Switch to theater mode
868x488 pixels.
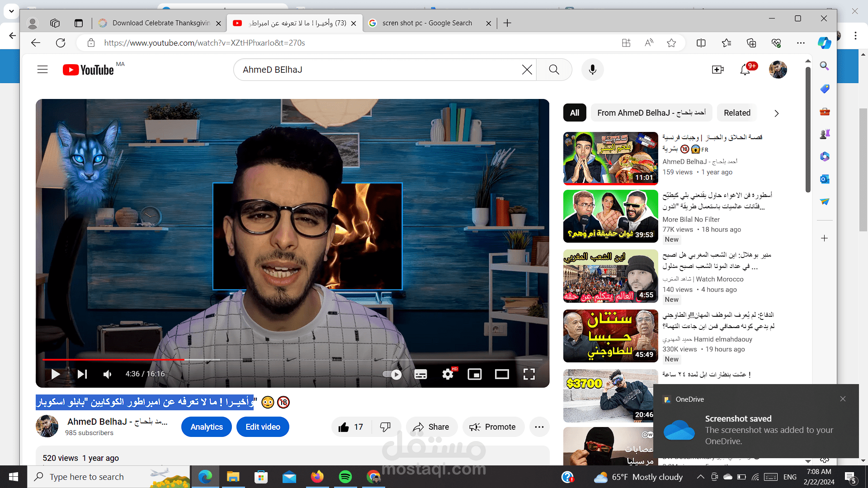tap(502, 374)
